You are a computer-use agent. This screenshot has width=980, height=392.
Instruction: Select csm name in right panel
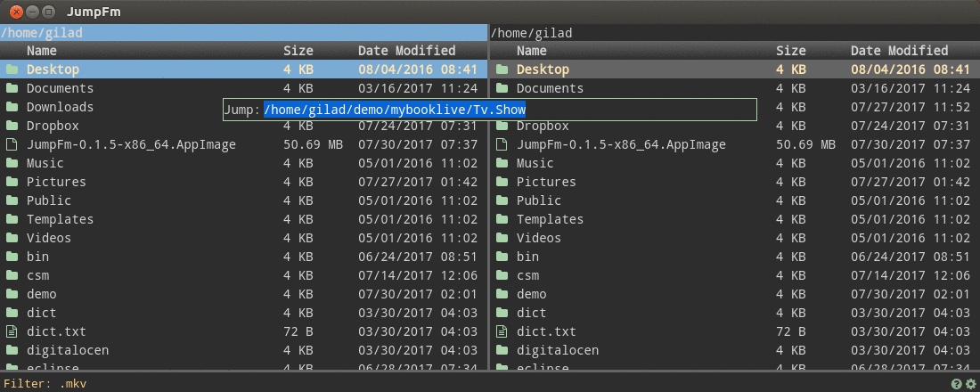[x=527, y=275]
